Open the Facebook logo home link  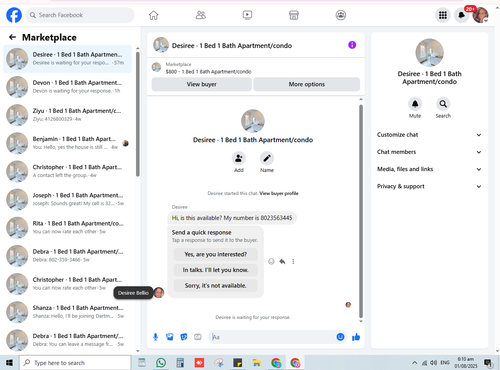(14, 15)
